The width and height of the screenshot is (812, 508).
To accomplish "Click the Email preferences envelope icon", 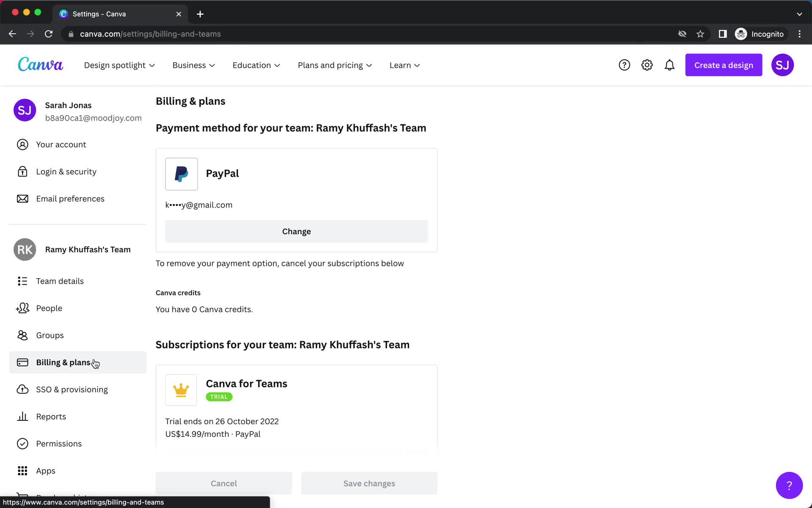I will coord(22,199).
